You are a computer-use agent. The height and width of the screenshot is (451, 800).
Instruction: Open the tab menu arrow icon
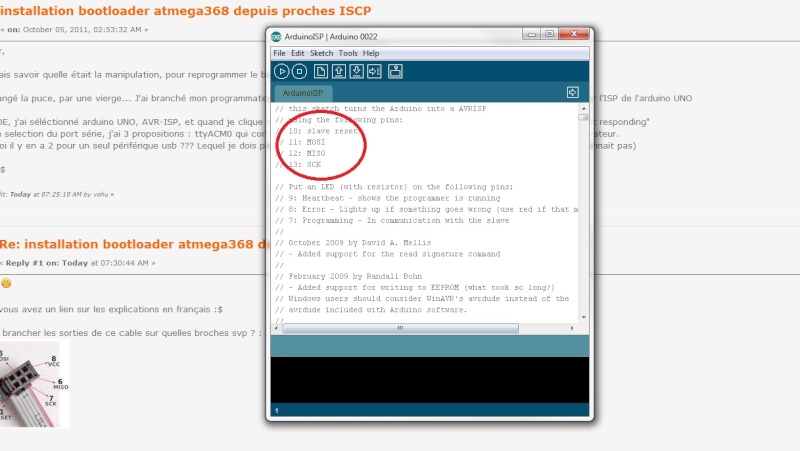pyautogui.click(x=572, y=92)
